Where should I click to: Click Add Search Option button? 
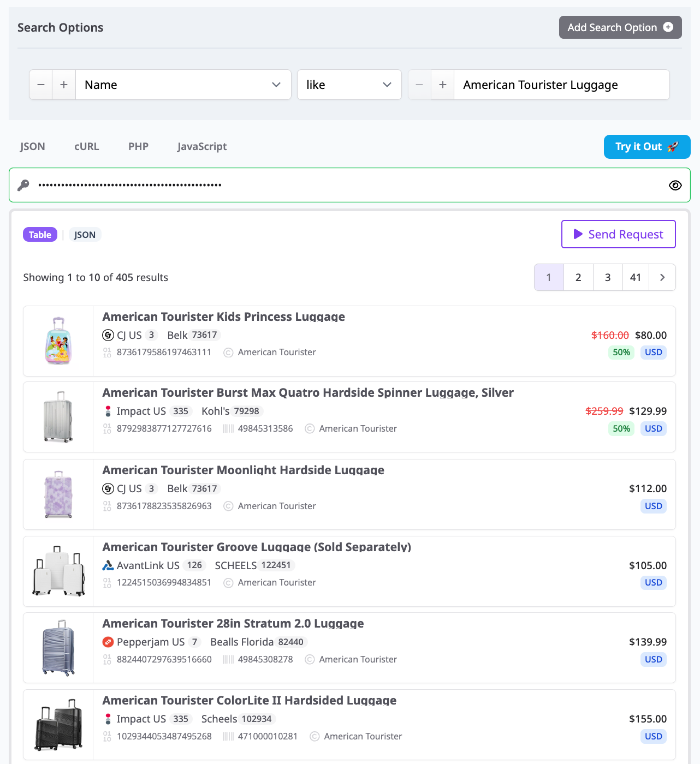tap(620, 27)
